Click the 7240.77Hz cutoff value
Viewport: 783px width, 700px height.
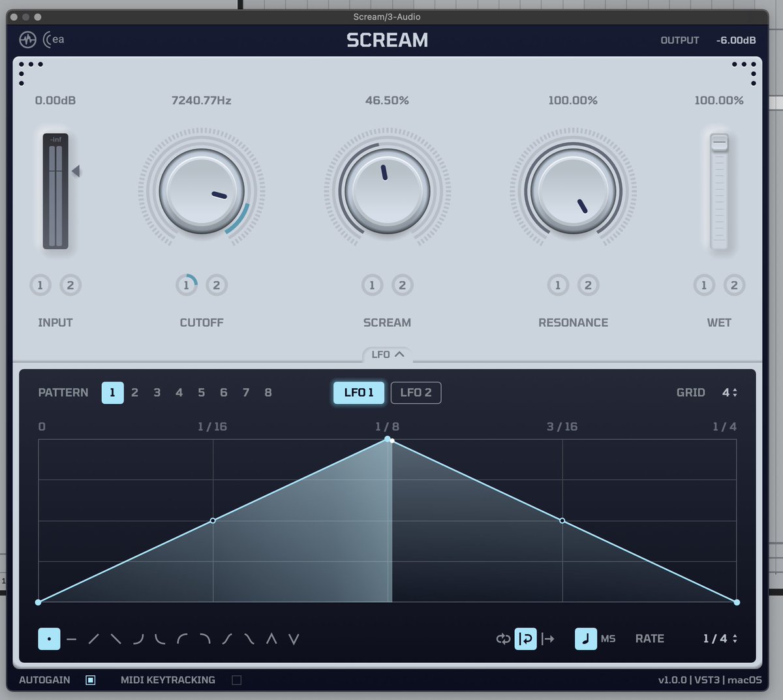(x=202, y=100)
